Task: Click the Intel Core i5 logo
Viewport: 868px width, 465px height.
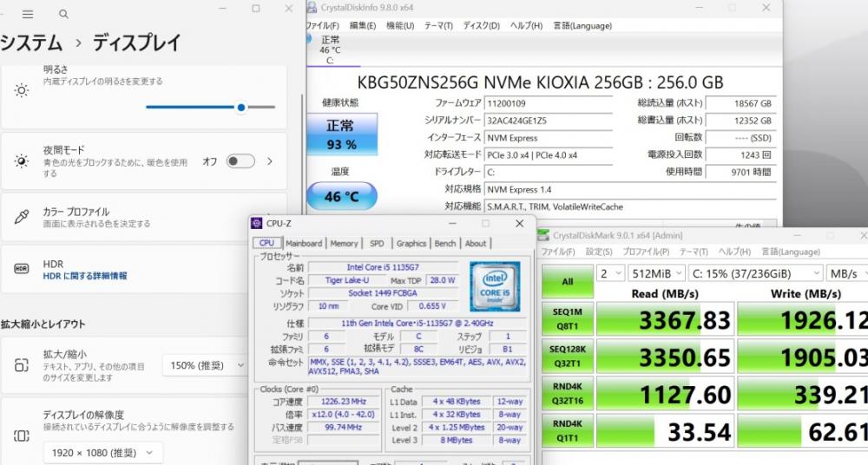Action: (495, 286)
